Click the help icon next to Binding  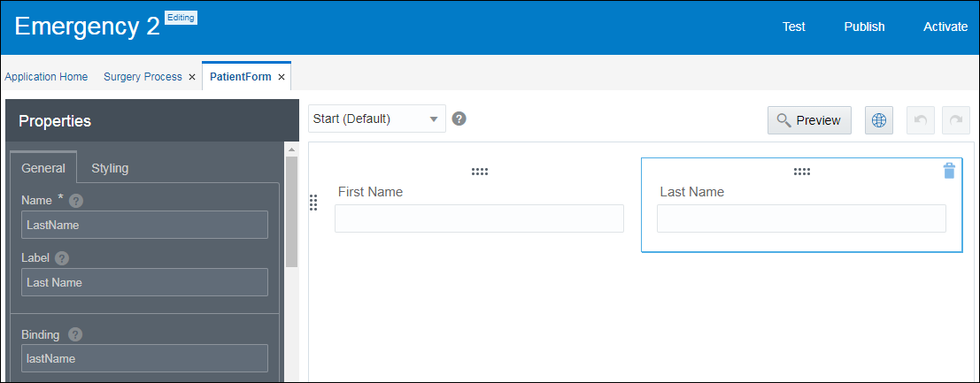(x=75, y=334)
